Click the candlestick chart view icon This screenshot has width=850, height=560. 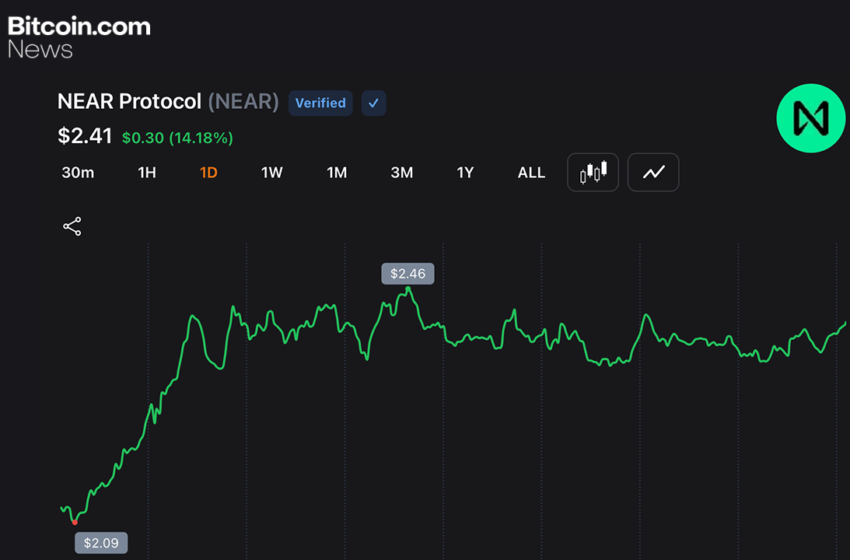pyautogui.click(x=593, y=172)
